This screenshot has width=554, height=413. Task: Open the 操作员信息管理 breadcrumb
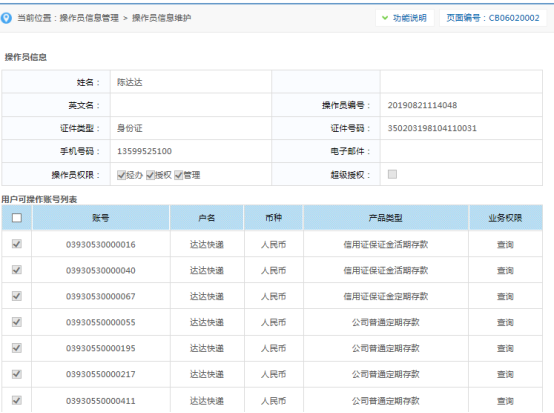89,18
